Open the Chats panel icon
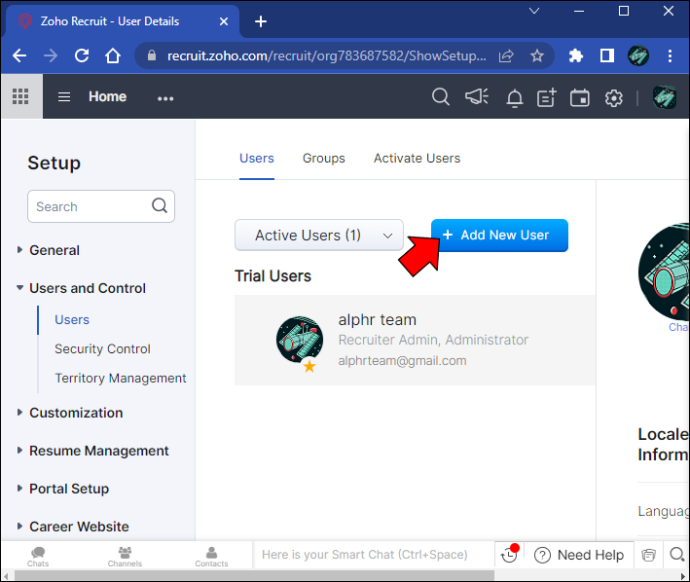690x582 pixels. 38,556
